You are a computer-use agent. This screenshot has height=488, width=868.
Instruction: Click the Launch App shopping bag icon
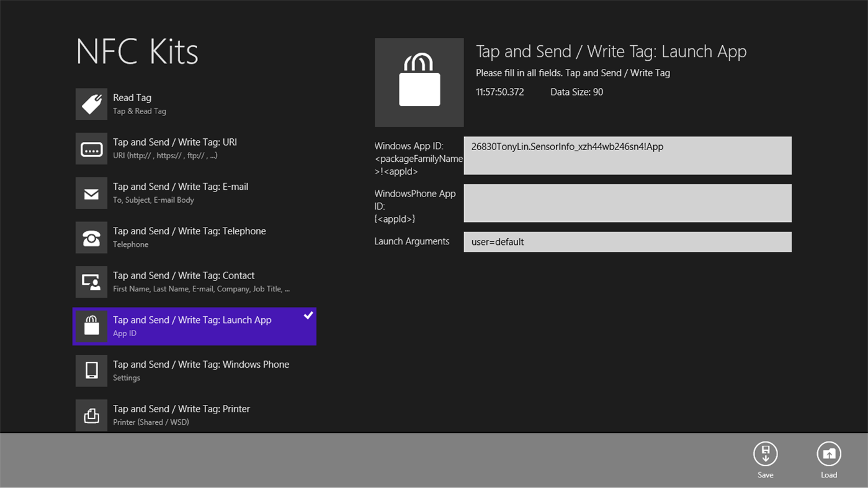pyautogui.click(x=91, y=326)
